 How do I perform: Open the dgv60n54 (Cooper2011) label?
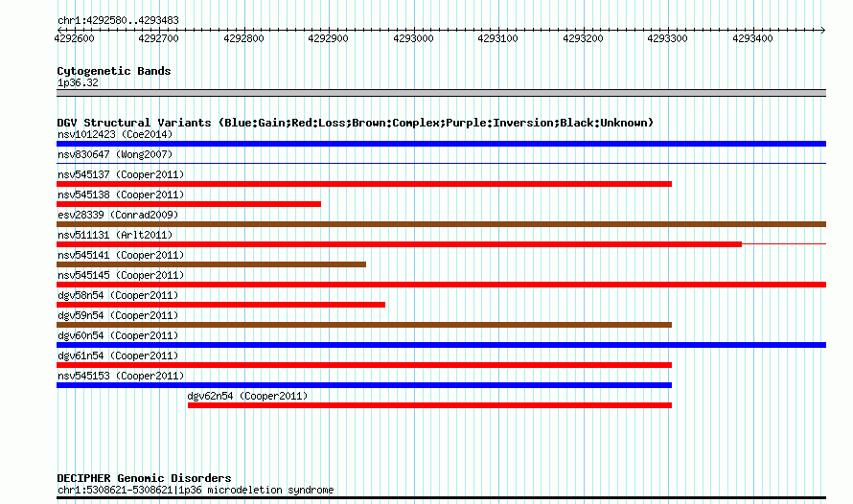118,335
